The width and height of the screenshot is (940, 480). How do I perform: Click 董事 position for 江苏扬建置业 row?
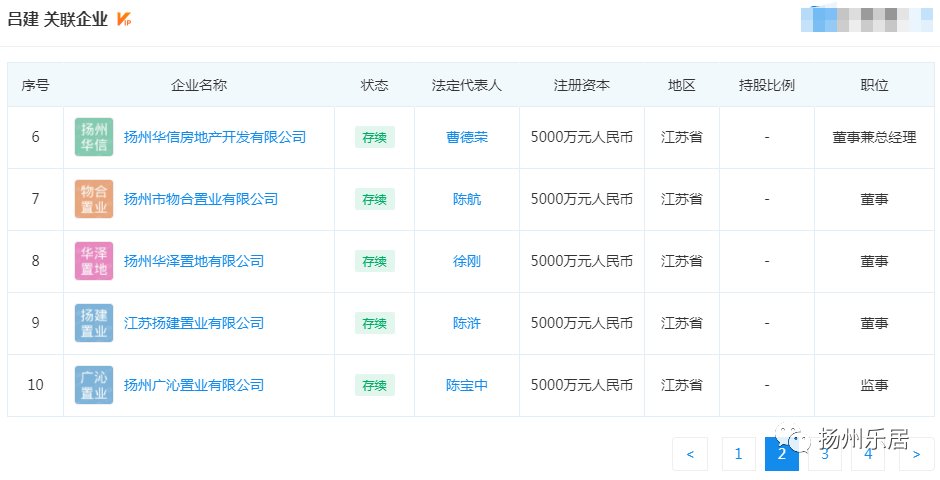point(875,323)
